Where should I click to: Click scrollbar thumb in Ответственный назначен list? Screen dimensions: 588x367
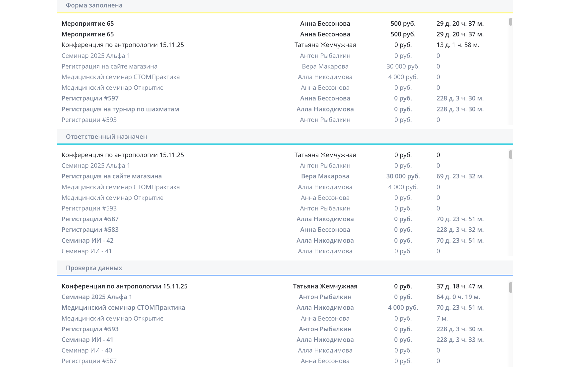click(510, 155)
